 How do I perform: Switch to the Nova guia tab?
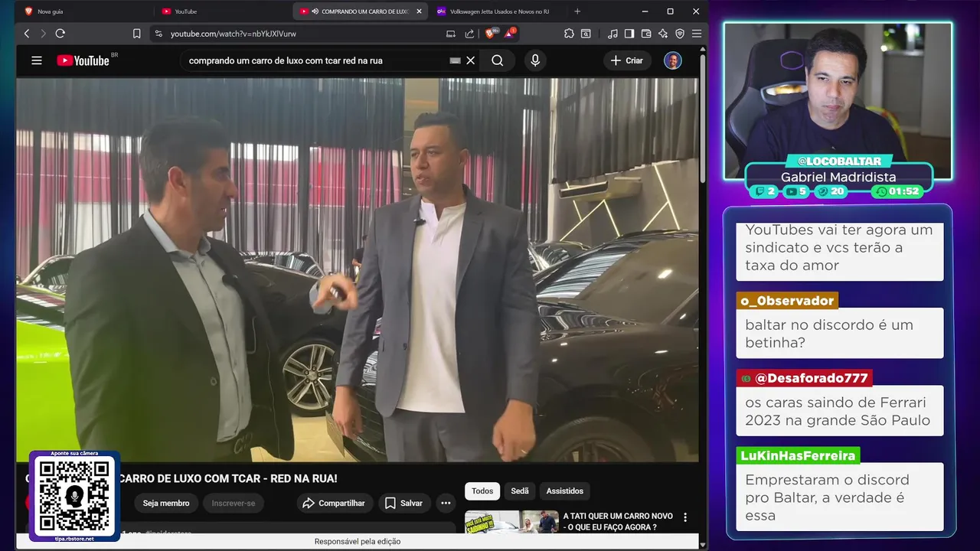click(x=84, y=11)
